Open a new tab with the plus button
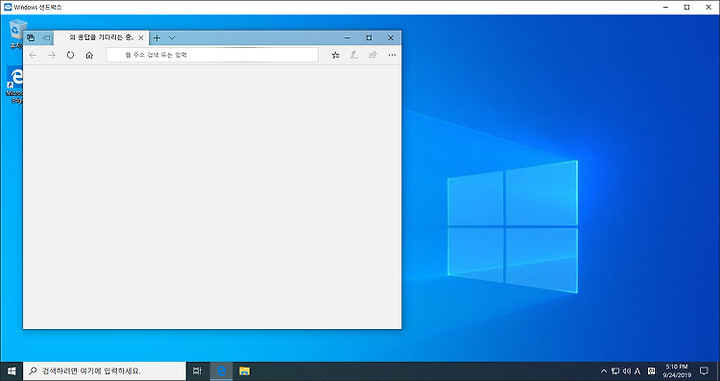The height and width of the screenshot is (381, 720). coord(157,38)
